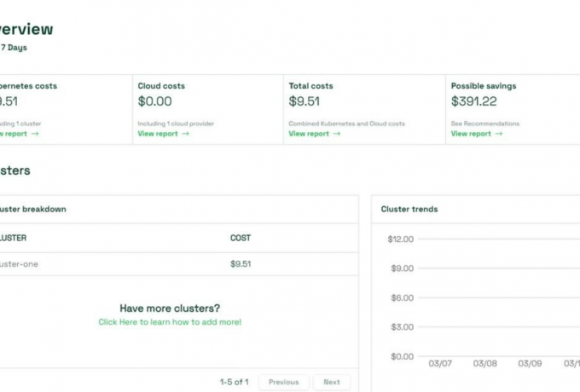Image resolution: width=580 pixels, height=392 pixels.
Task: Click the 03/07 date label on the chart
Action: (440, 364)
